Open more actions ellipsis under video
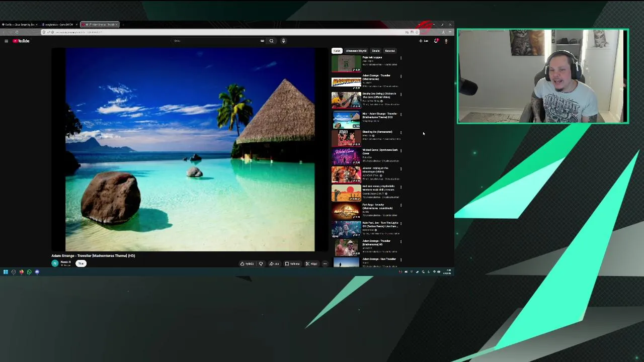This screenshot has width=644, height=362. pos(325,263)
